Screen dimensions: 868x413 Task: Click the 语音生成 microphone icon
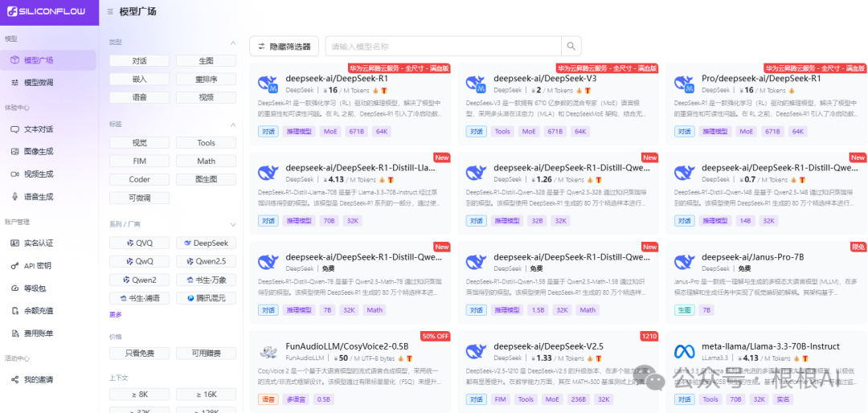coord(15,197)
